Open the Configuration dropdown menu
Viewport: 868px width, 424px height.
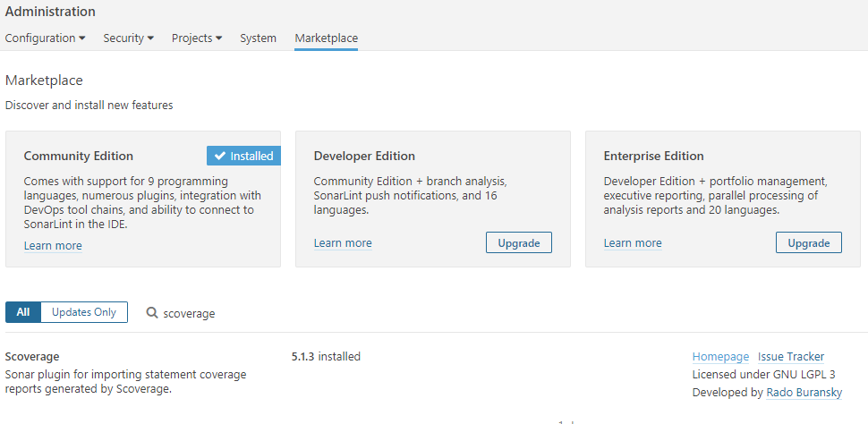click(45, 38)
